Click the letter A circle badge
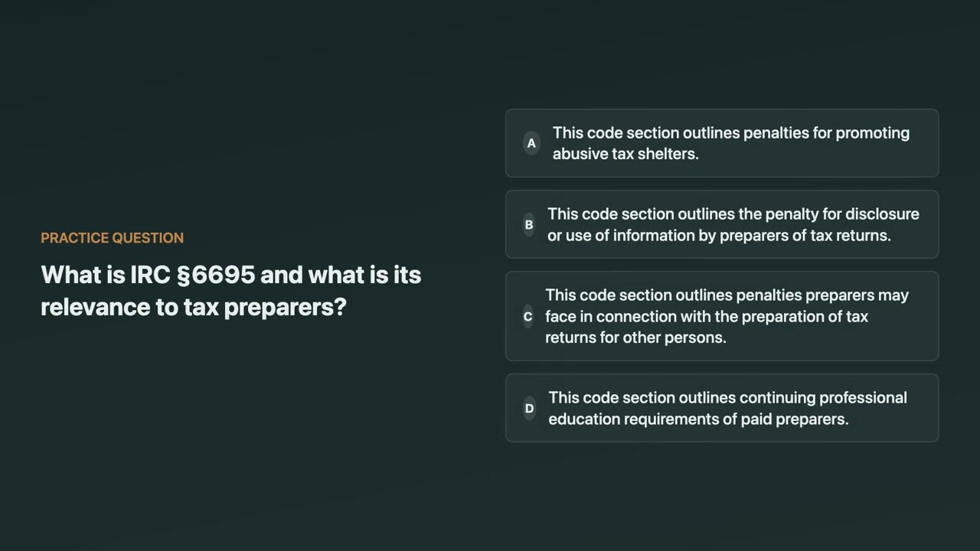Screen dimensions: 980x551 pos(531,143)
